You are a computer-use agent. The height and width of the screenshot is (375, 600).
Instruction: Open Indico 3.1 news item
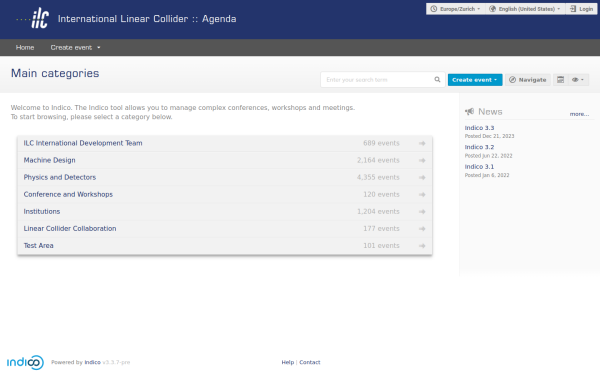click(479, 166)
